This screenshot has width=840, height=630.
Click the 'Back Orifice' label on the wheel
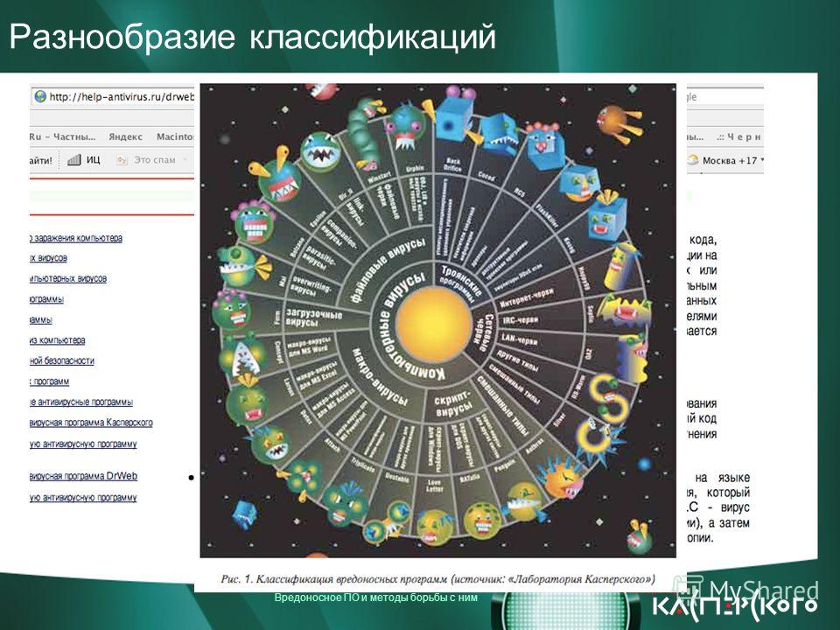(452, 165)
